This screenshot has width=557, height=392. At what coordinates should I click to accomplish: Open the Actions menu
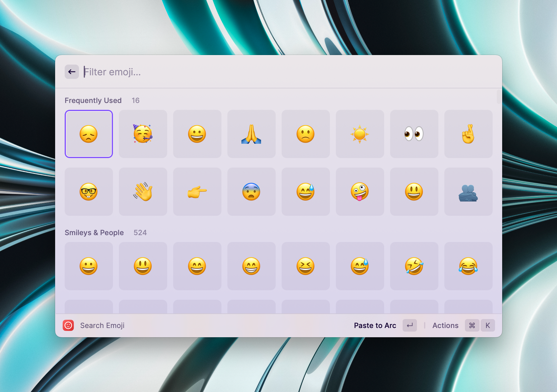point(445,325)
